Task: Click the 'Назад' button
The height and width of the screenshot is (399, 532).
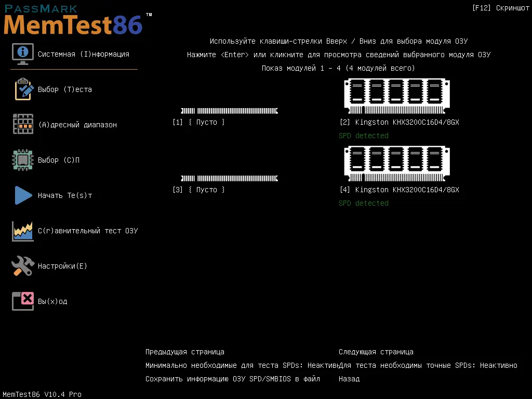Action: (x=349, y=379)
